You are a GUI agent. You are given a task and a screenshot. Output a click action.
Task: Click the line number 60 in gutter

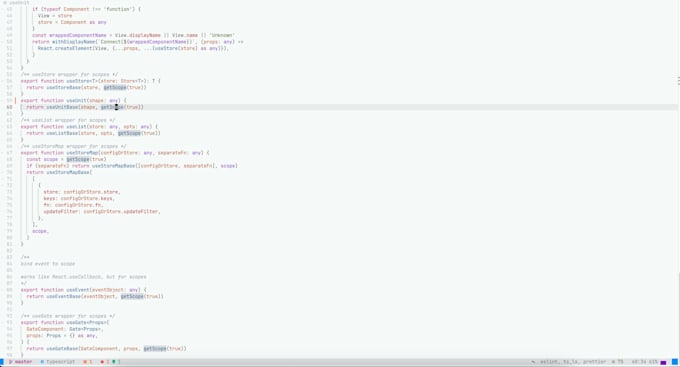[x=9, y=107]
